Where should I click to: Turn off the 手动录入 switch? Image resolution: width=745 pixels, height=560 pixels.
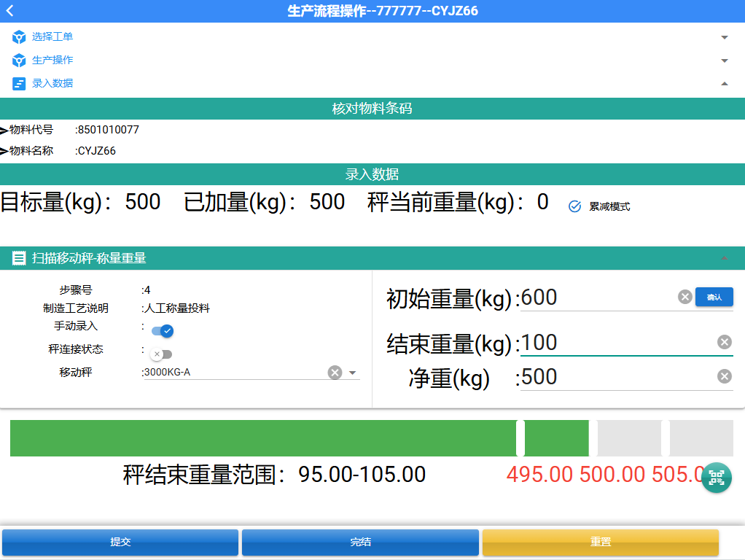coord(163,331)
